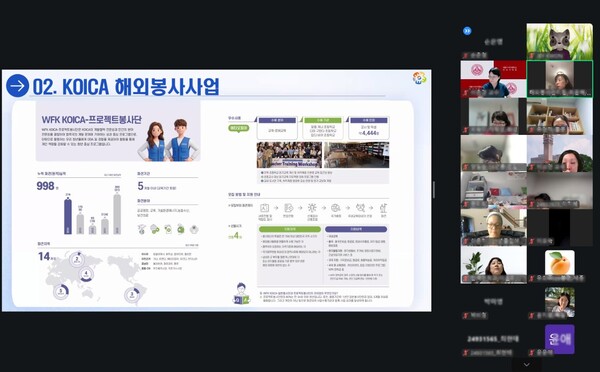Viewport: 600px width, 372px height.
Task: Click muted mic icon on tower background tile
Action: coord(531,167)
